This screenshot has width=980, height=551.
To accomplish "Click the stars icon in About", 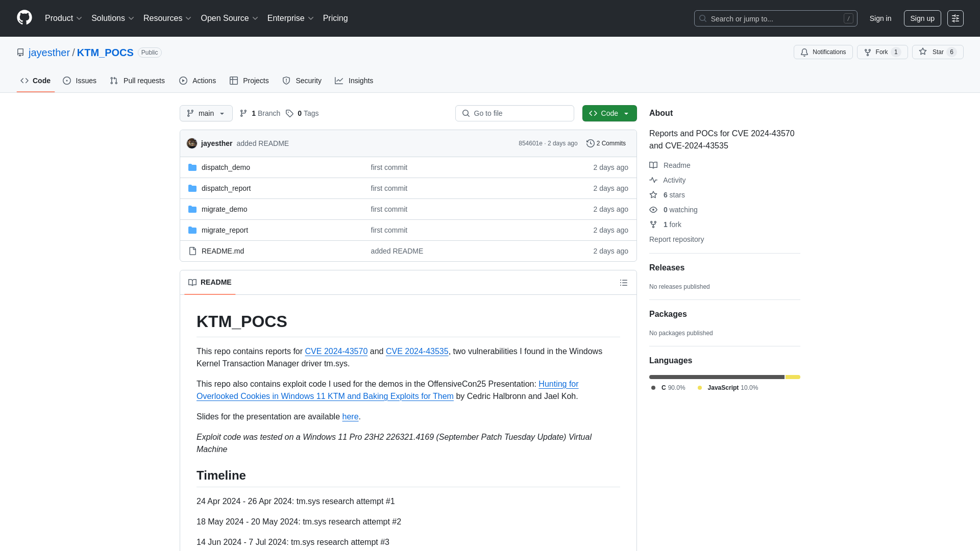I will (653, 195).
